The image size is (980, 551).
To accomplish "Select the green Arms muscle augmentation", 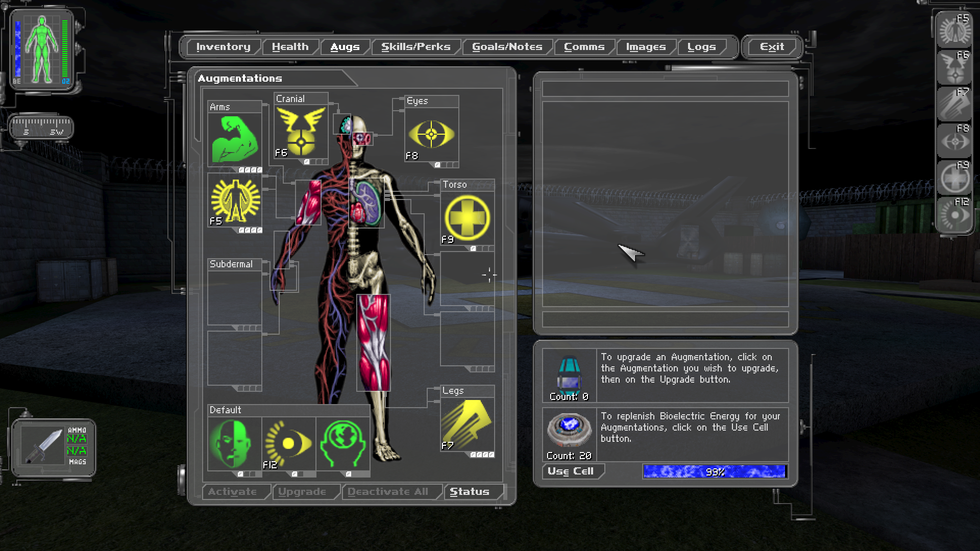I will (235, 139).
